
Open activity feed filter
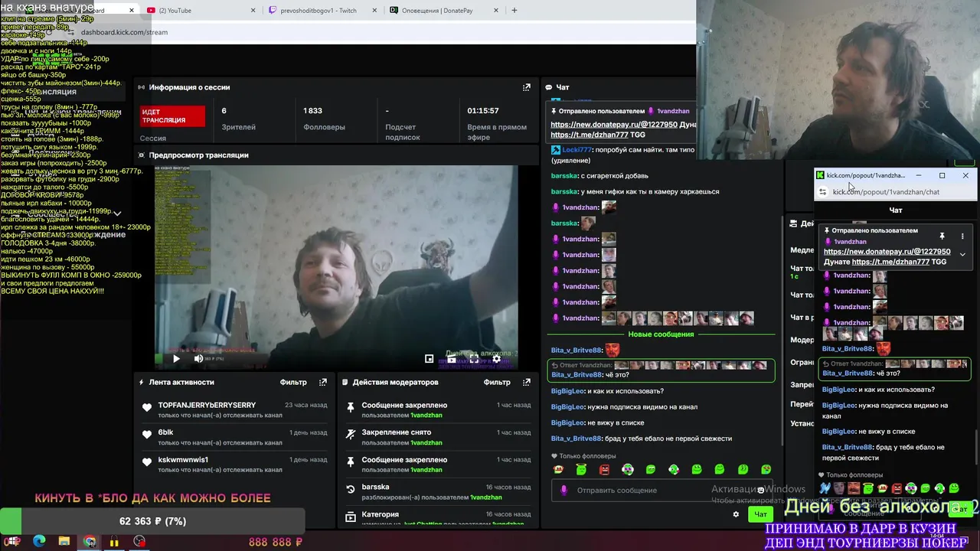[x=293, y=382]
